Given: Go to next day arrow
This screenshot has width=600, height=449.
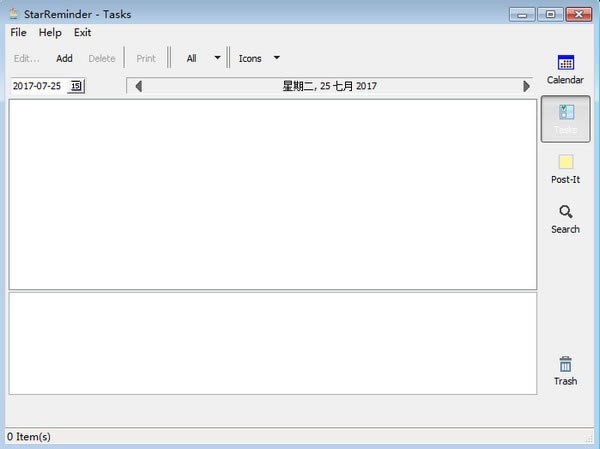Looking at the screenshot, I should pos(527,86).
